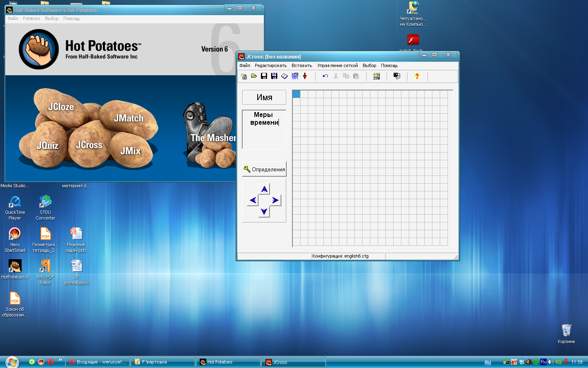Open Nero StartSmart desktop icon
588x368 pixels.
(15, 240)
